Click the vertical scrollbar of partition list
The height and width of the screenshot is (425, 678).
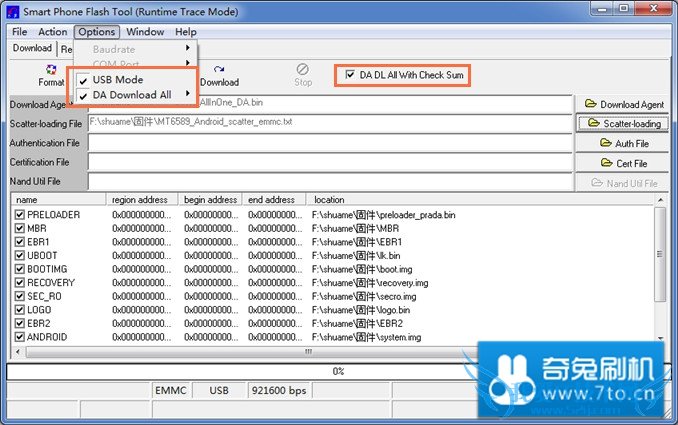click(660, 254)
